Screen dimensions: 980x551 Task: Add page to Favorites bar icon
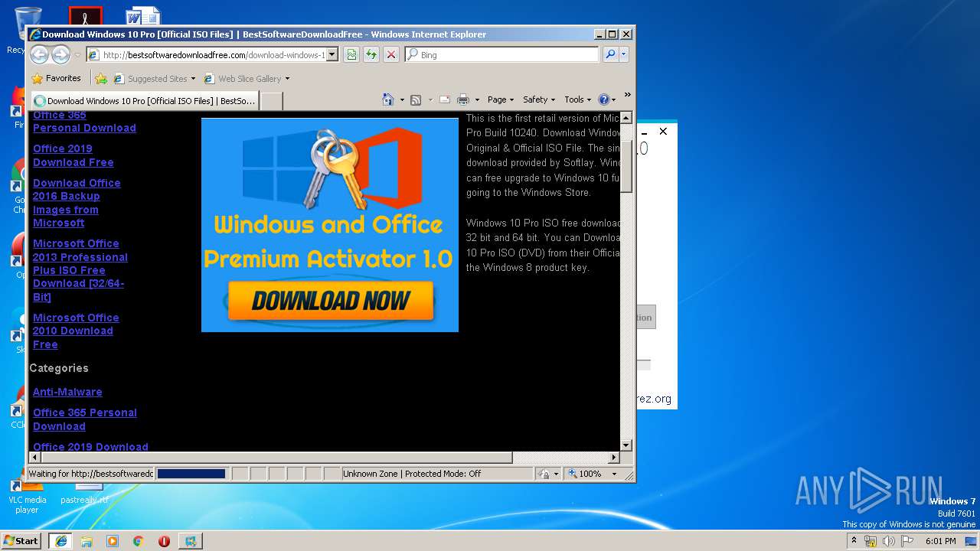pos(101,78)
